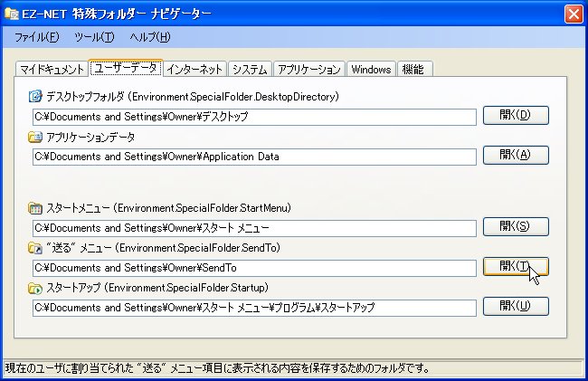
Task: Open the ファイル(F) menu
Action: click(37, 37)
